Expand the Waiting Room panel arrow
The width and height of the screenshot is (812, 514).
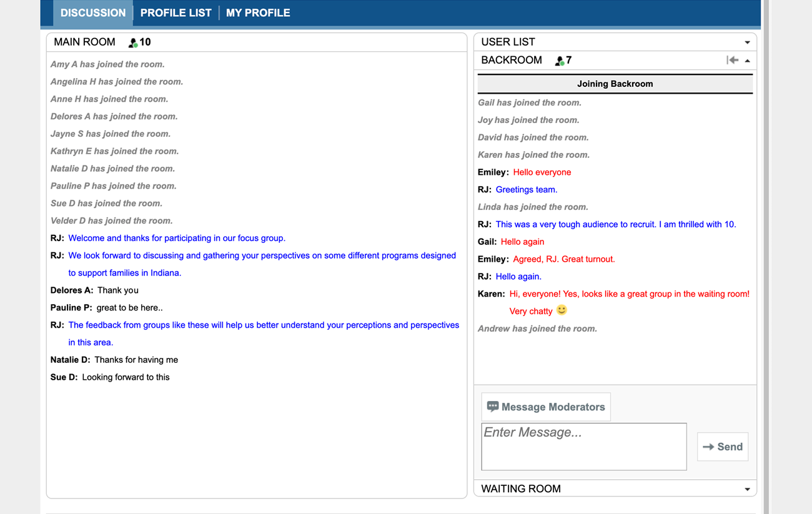tap(747, 489)
